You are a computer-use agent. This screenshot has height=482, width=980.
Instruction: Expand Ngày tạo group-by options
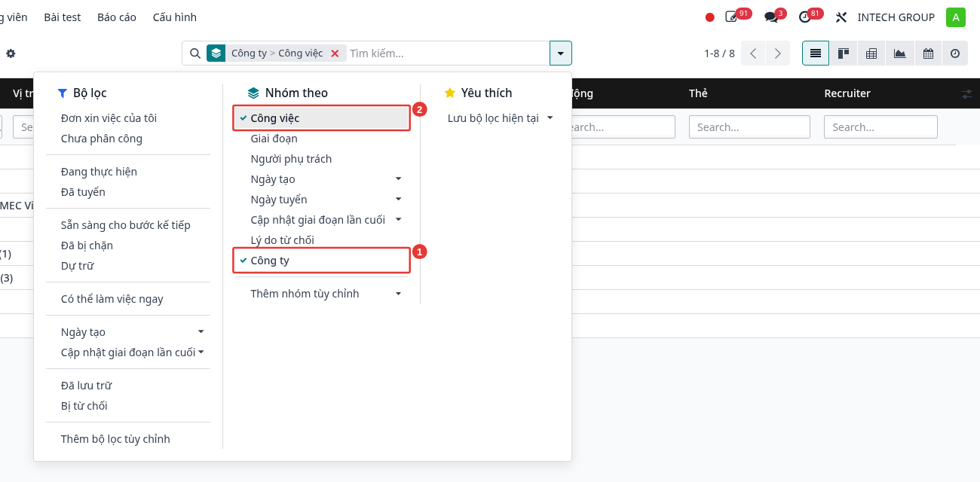pos(321,179)
